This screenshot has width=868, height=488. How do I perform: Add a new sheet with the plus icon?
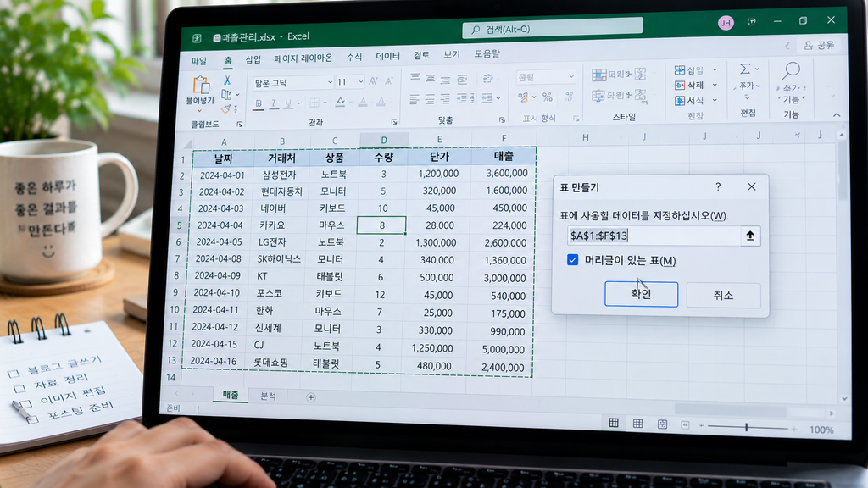[311, 397]
